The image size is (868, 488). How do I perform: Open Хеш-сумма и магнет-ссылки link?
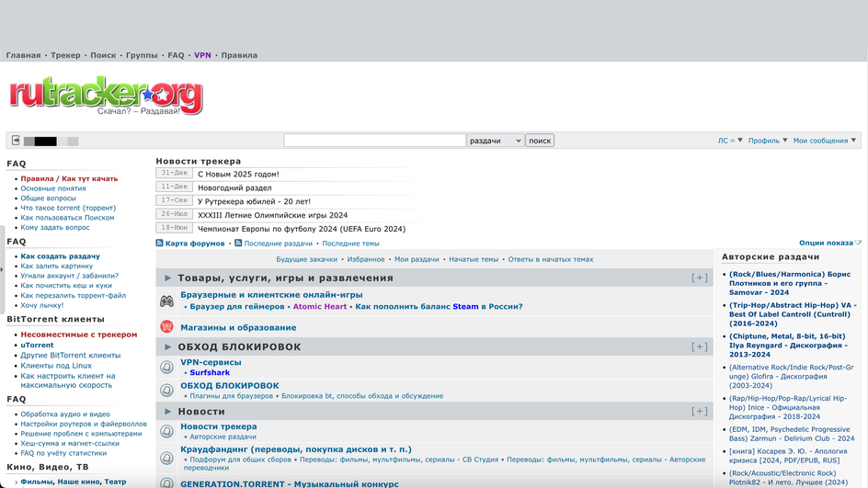70,443
